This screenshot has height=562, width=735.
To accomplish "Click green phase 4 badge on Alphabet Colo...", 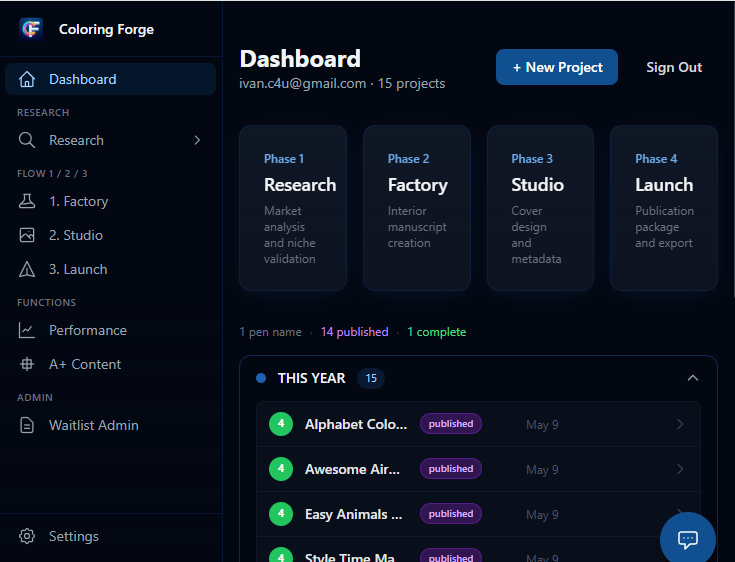I will (x=281, y=424).
